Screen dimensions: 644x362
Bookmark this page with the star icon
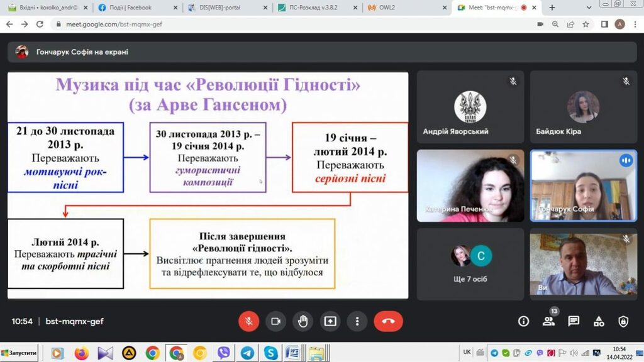coord(586,24)
